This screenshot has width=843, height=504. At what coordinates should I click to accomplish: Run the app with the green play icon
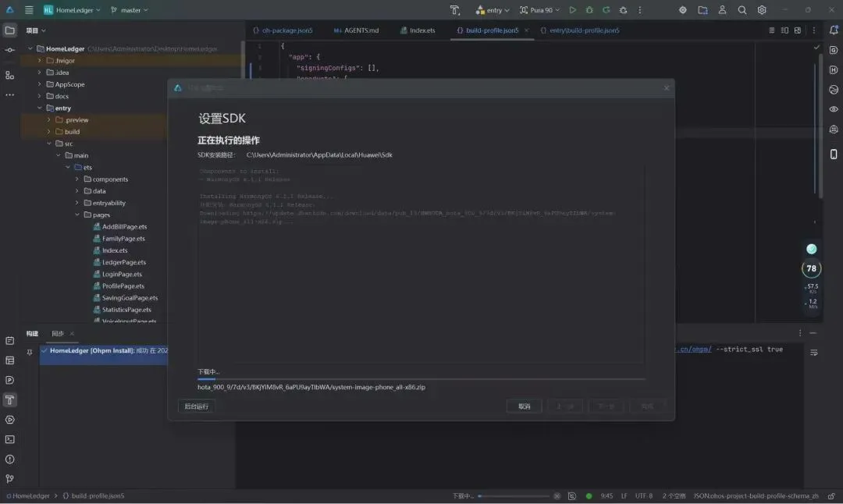[573, 9]
